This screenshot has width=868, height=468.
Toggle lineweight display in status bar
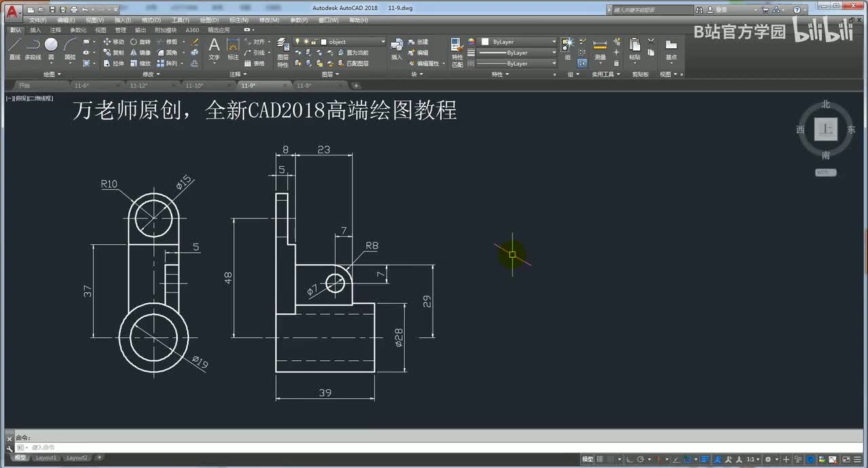(705, 459)
